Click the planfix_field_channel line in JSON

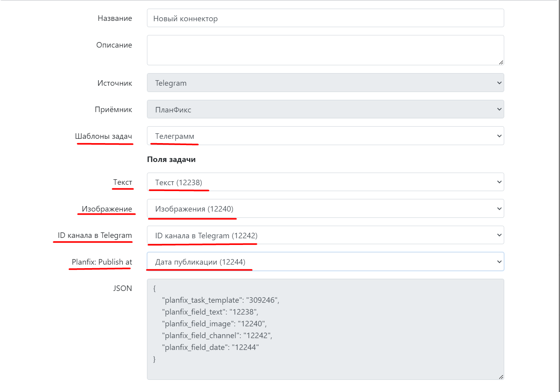(217, 336)
